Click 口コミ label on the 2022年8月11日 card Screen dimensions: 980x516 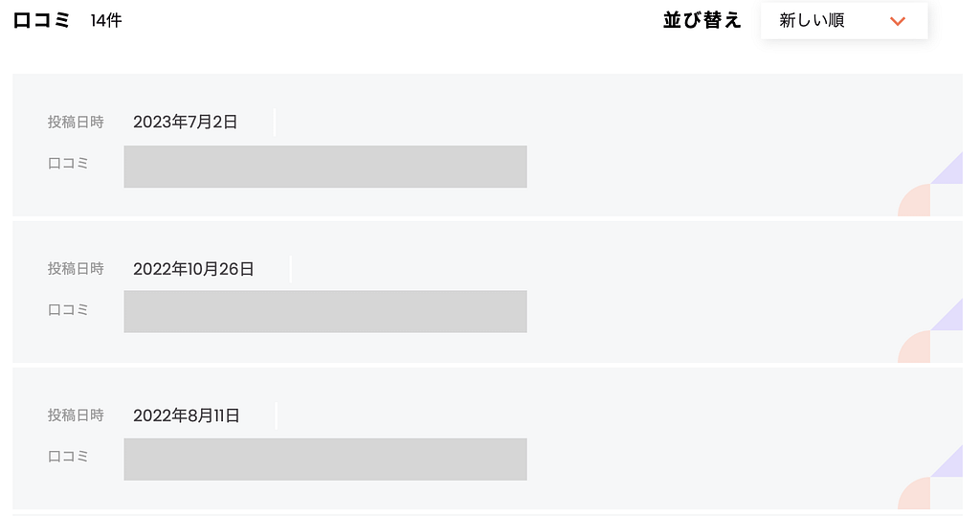[x=68, y=457]
